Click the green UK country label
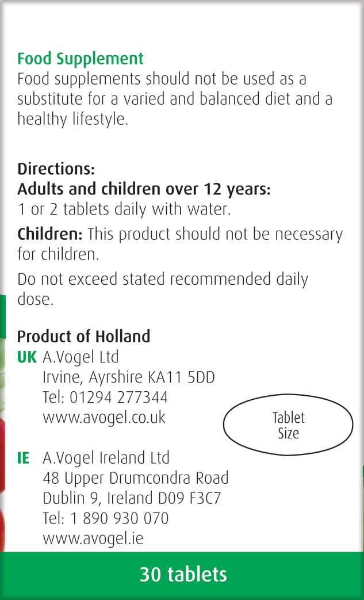 tap(26, 357)
